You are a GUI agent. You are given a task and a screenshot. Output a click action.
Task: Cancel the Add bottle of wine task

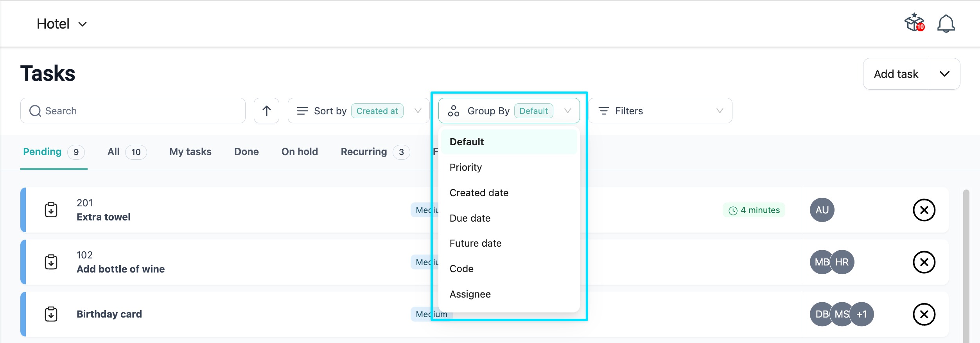pyautogui.click(x=924, y=262)
